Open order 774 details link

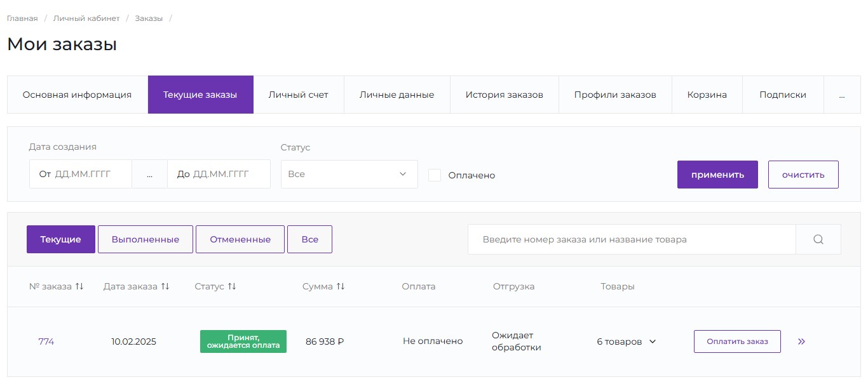[x=46, y=341]
